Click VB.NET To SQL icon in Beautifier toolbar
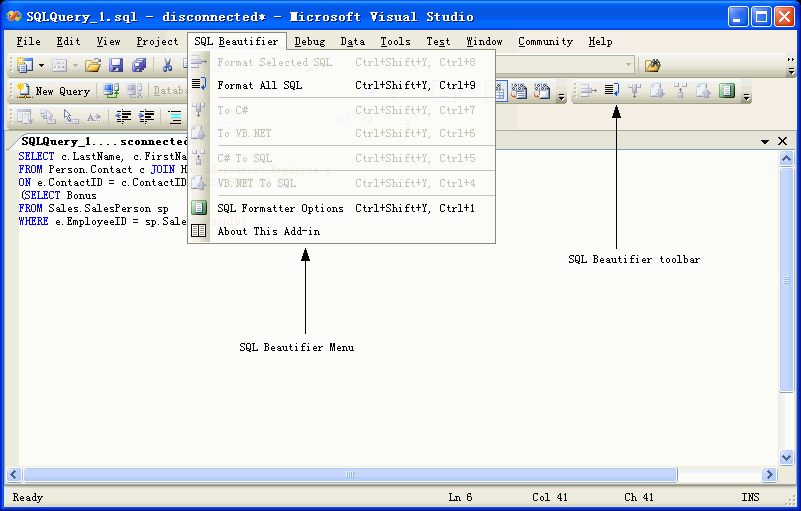Viewport: 801px width, 511px height. (703, 91)
